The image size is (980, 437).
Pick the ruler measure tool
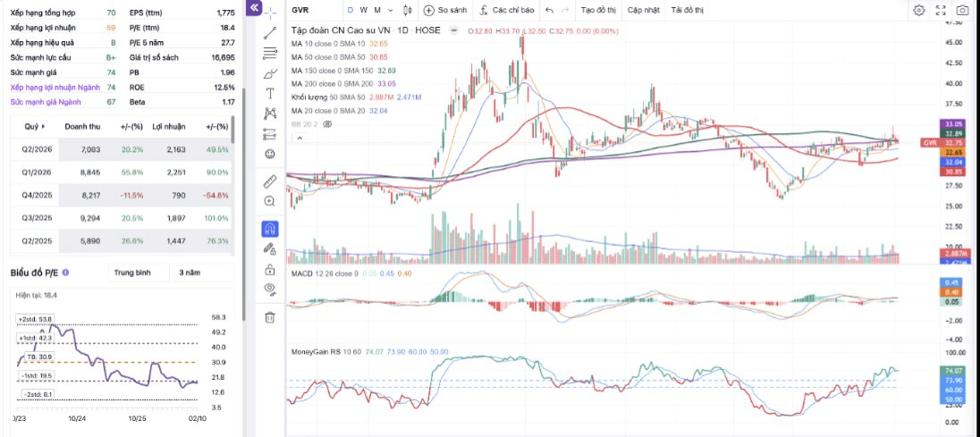[x=270, y=181]
